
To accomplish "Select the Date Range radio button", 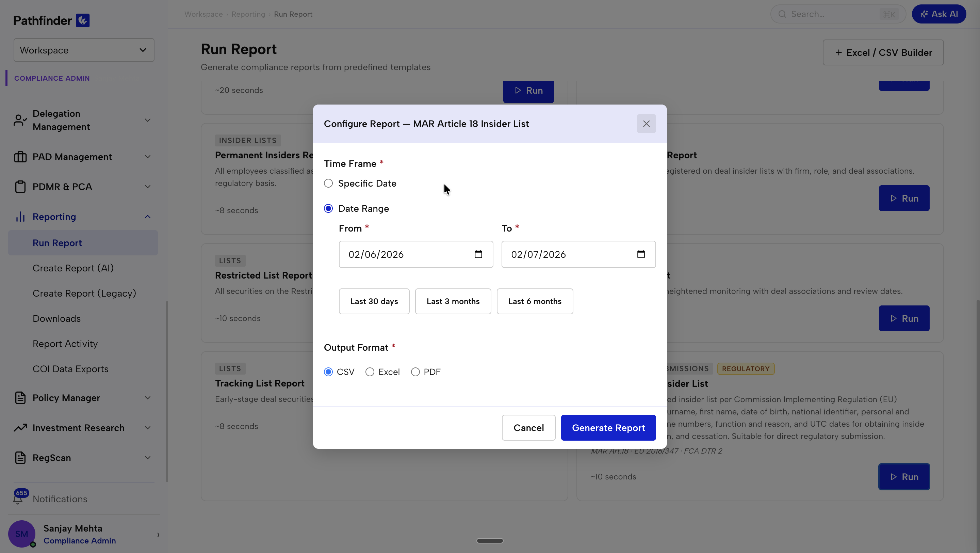I will point(328,208).
